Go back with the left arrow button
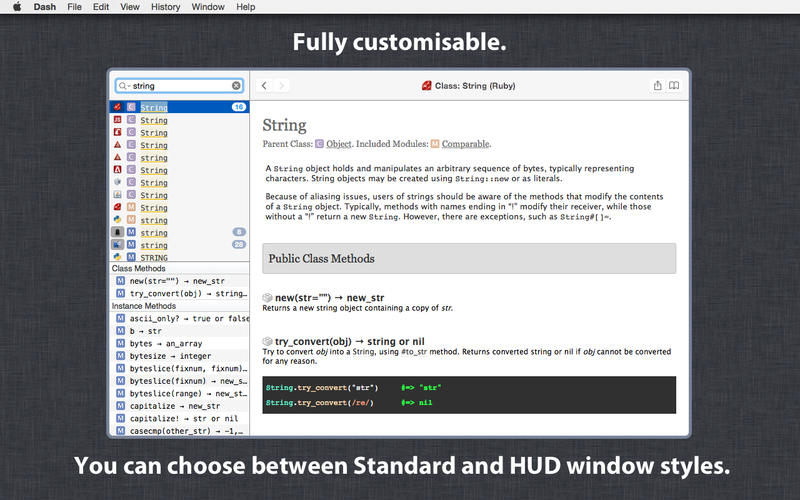 264,86
